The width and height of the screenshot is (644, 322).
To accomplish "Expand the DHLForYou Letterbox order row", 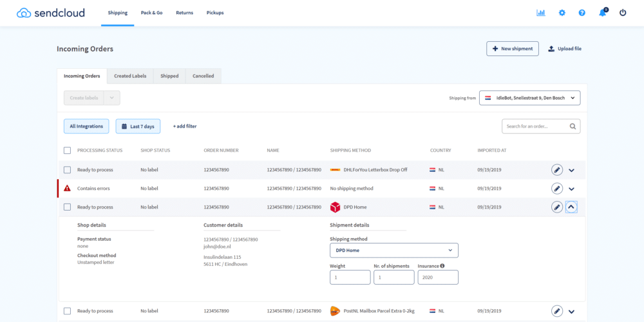I will [571, 170].
